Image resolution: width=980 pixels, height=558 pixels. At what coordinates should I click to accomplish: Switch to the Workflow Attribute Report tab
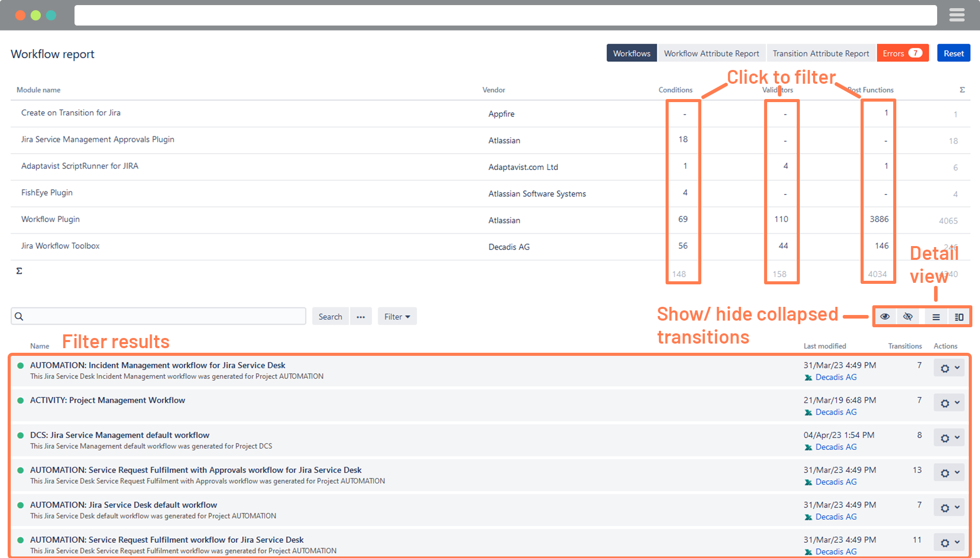(x=711, y=53)
